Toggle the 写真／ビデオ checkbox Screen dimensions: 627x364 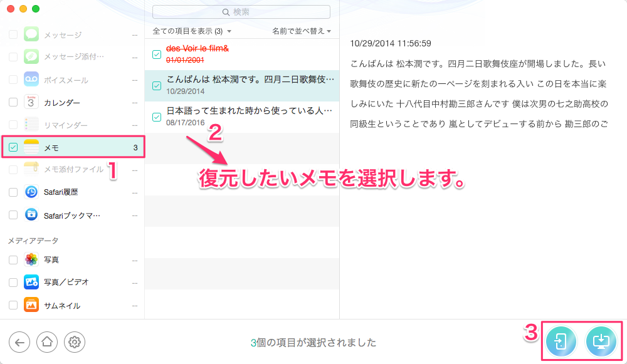point(13,282)
